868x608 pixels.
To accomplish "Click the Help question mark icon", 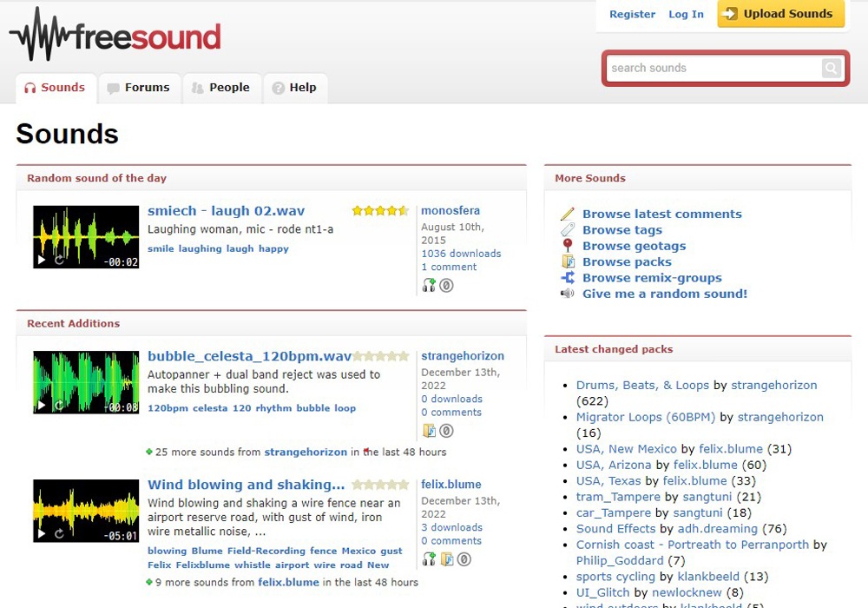I will point(278,87).
